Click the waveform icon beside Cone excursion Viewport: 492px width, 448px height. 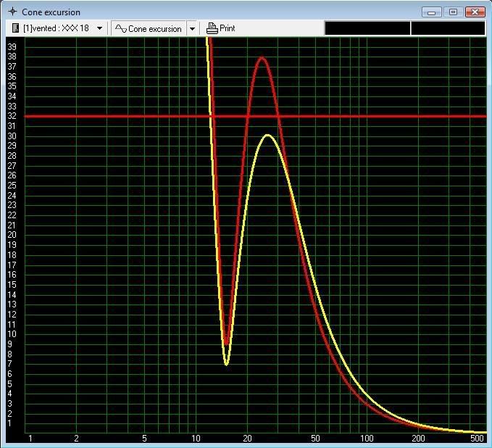[x=121, y=29]
